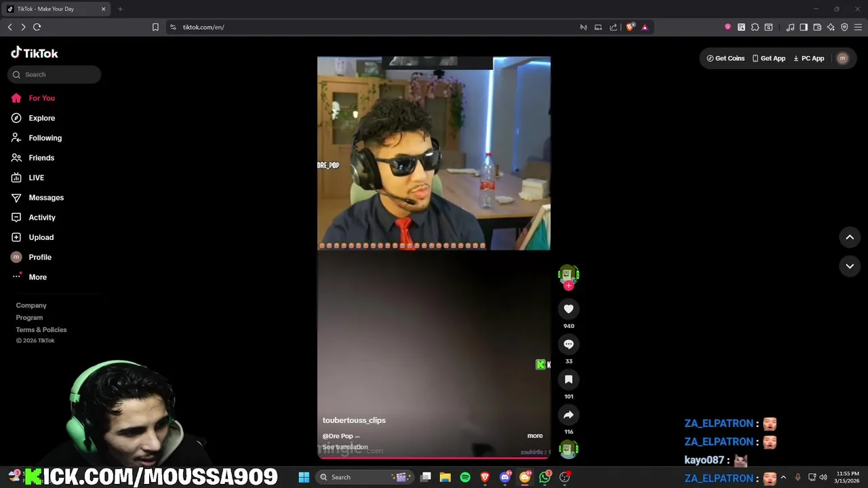Click the PC App download button
The image size is (868, 488).
(x=809, y=58)
